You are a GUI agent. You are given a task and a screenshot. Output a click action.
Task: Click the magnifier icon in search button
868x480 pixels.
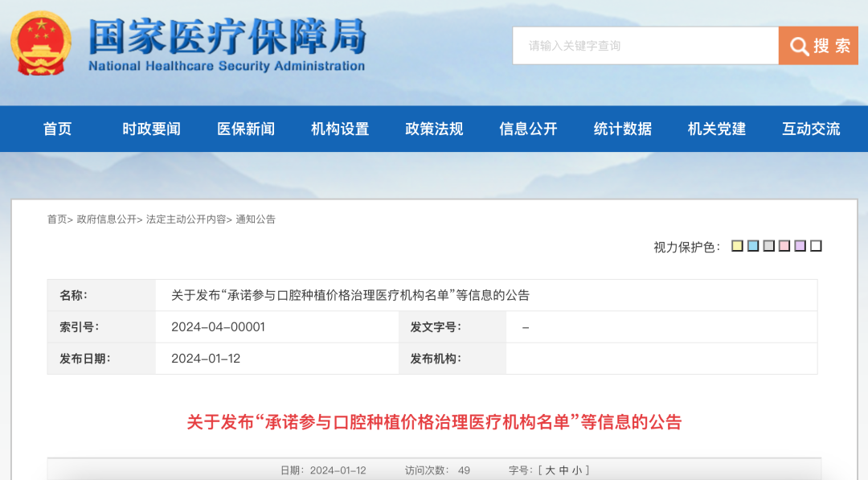pos(799,46)
